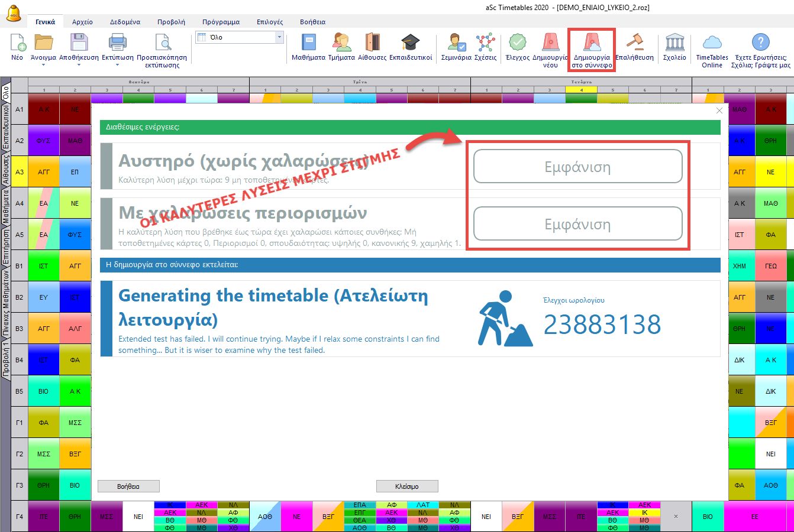This screenshot has width=794, height=532.
Task: Select the Εκπαιδευτικοί vertical side tab
Action: click(6, 127)
